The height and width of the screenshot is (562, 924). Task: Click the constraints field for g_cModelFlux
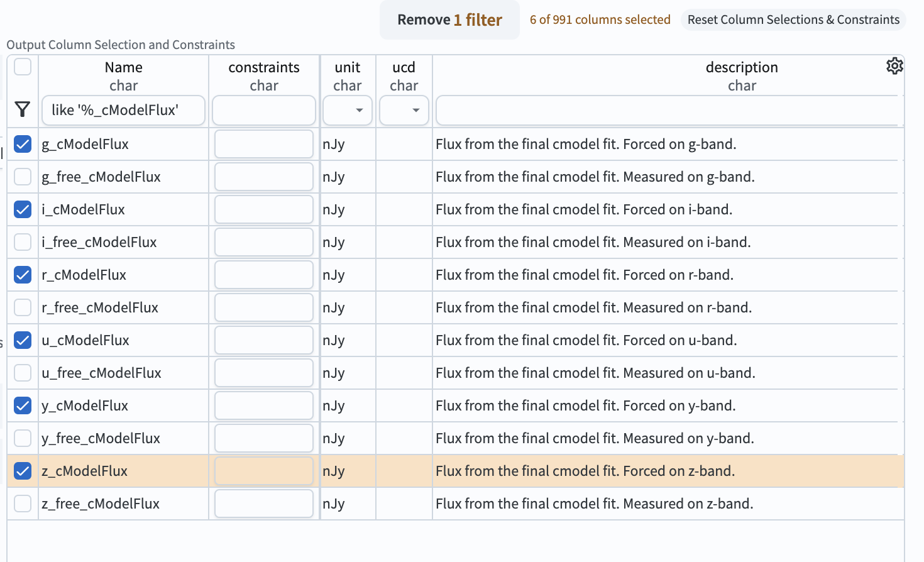pyautogui.click(x=263, y=144)
